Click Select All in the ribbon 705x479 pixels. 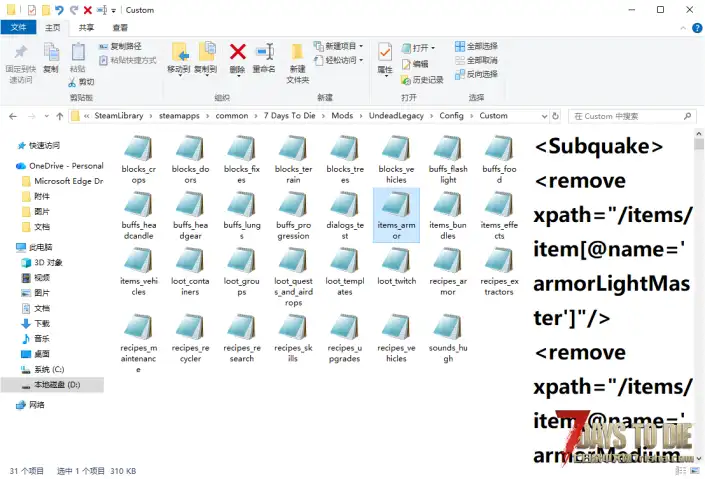coord(476,46)
